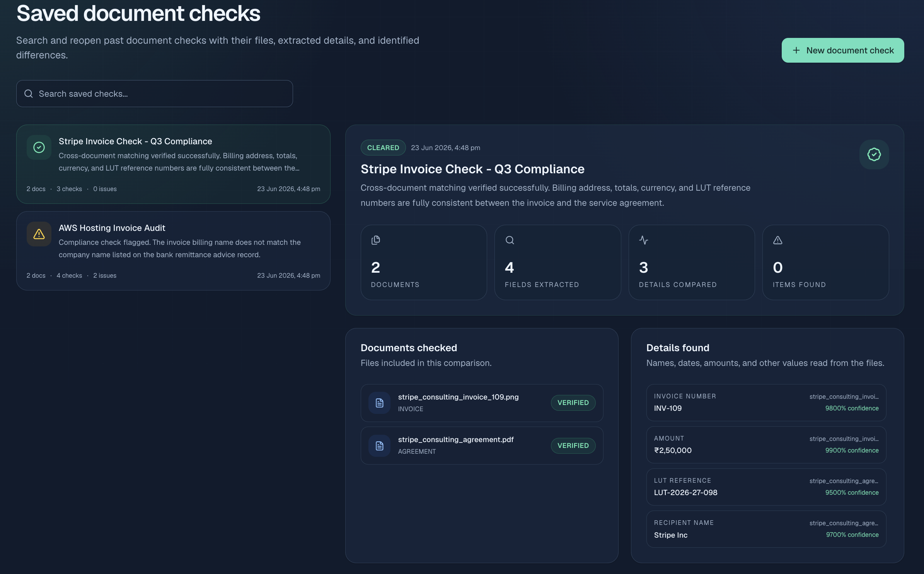This screenshot has width=924, height=574.
Task: Select the 0 Items Found stat tile
Action: click(825, 262)
